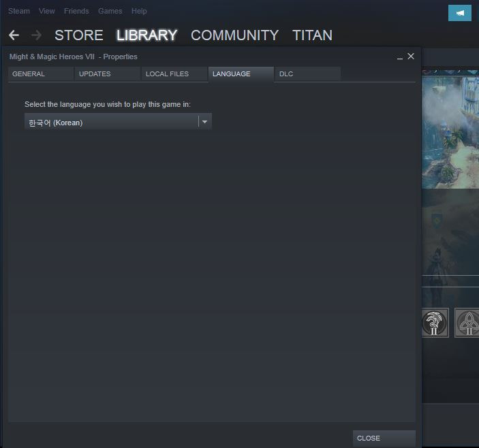Click the forward arrow navigation icon

[36, 35]
